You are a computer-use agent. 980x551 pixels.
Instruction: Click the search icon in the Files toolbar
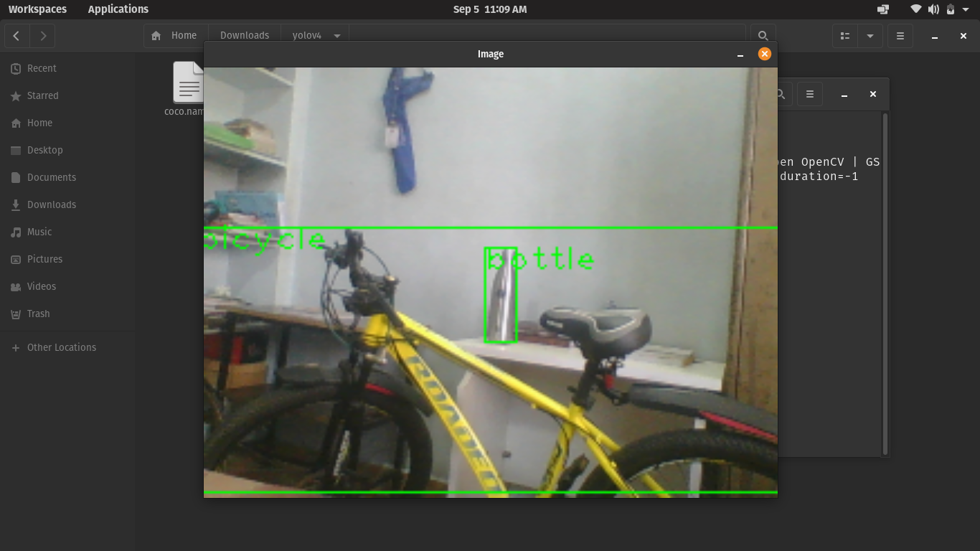point(763,35)
